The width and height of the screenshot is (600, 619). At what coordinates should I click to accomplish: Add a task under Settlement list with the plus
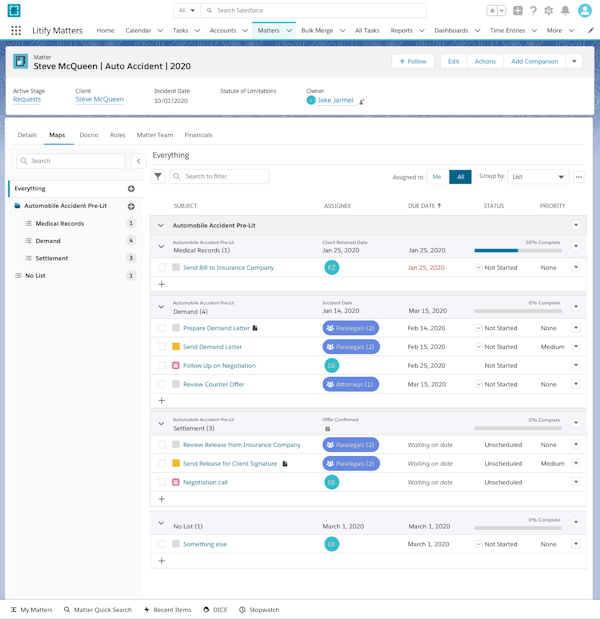point(161,499)
